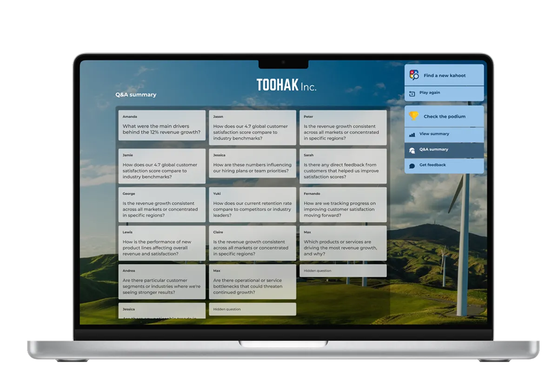
Task: Select Peter's revenue growth consistency question
Action: click(x=343, y=128)
